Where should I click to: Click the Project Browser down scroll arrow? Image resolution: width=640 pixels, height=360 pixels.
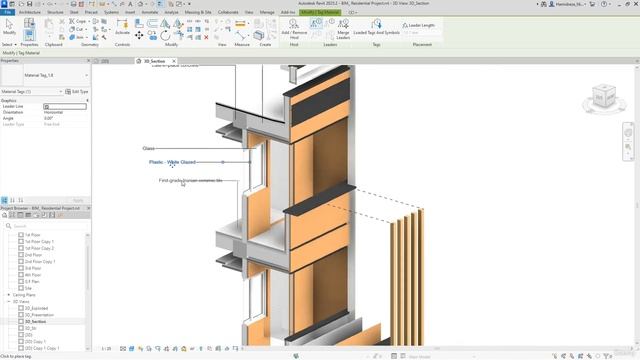pyautogui.click(x=87, y=349)
